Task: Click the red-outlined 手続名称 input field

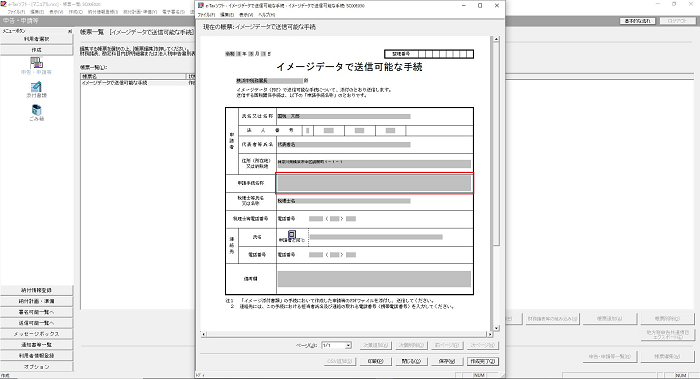Action: pos(374,183)
